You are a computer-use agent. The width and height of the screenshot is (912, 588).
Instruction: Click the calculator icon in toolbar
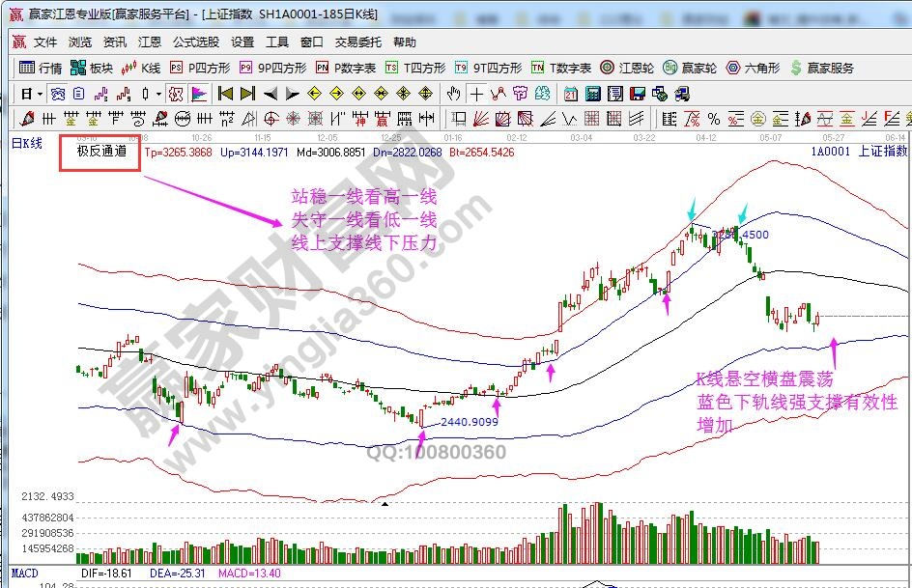point(591,94)
